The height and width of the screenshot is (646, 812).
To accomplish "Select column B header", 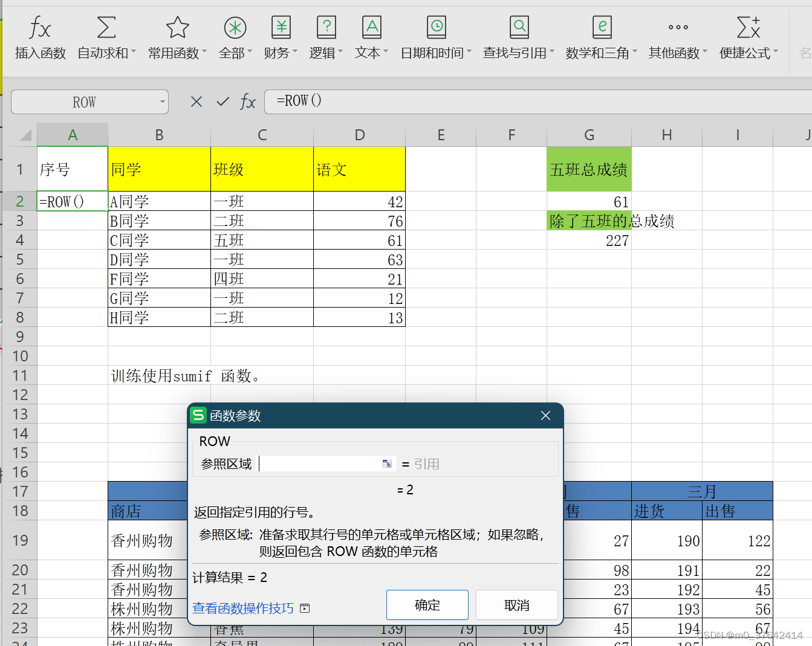I will [159, 135].
